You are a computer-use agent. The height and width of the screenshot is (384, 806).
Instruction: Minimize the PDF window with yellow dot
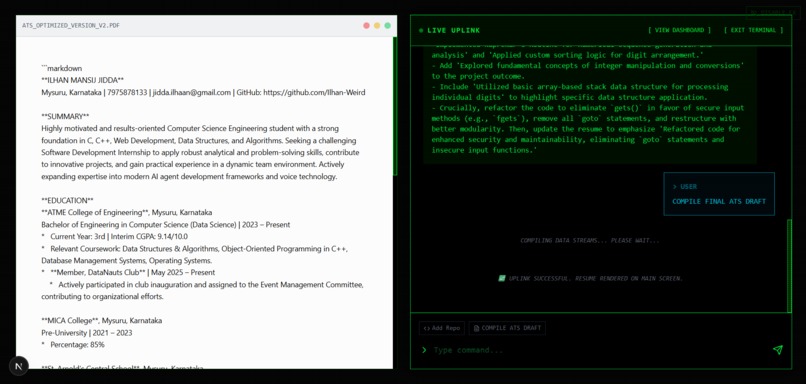pos(377,26)
